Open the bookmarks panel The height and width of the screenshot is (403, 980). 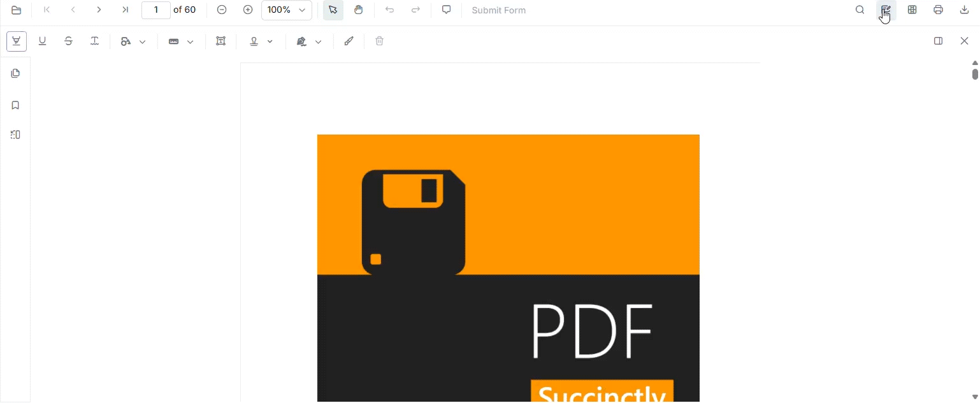point(15,105)
